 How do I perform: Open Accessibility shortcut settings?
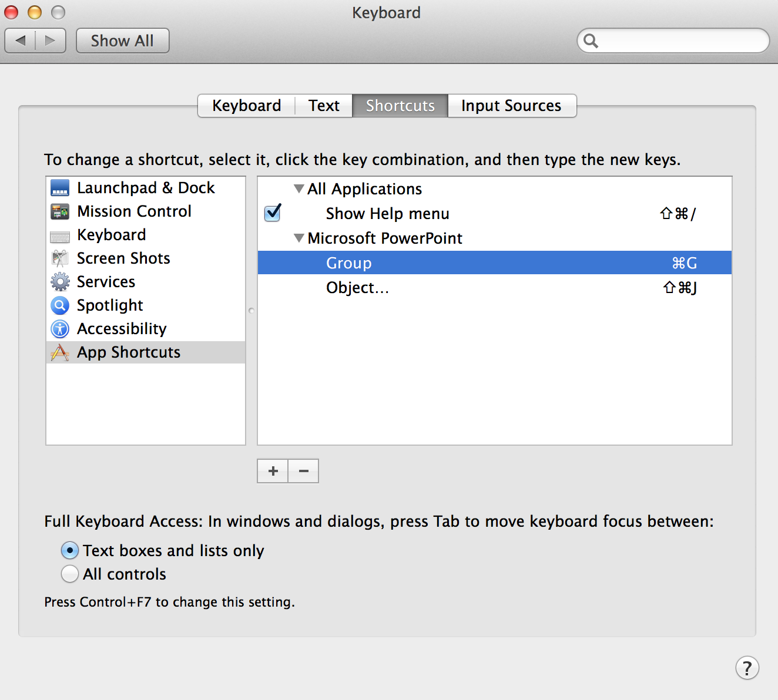121,328
